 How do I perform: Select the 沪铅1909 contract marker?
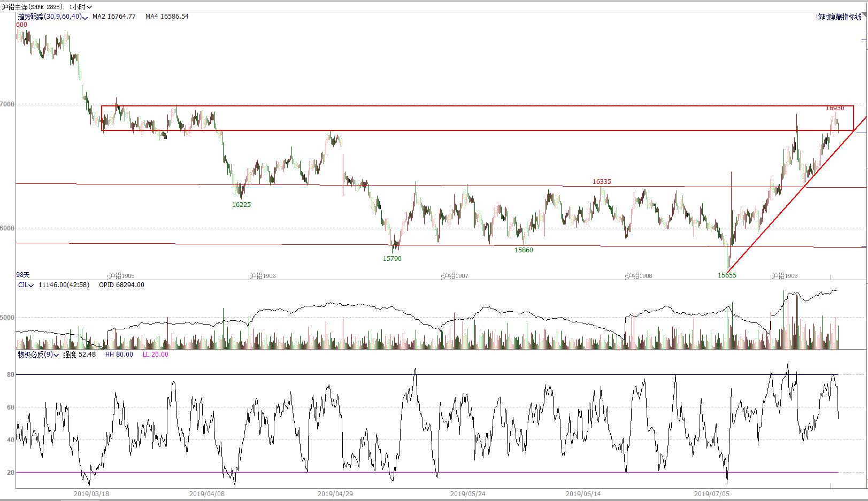pos(784,276)
